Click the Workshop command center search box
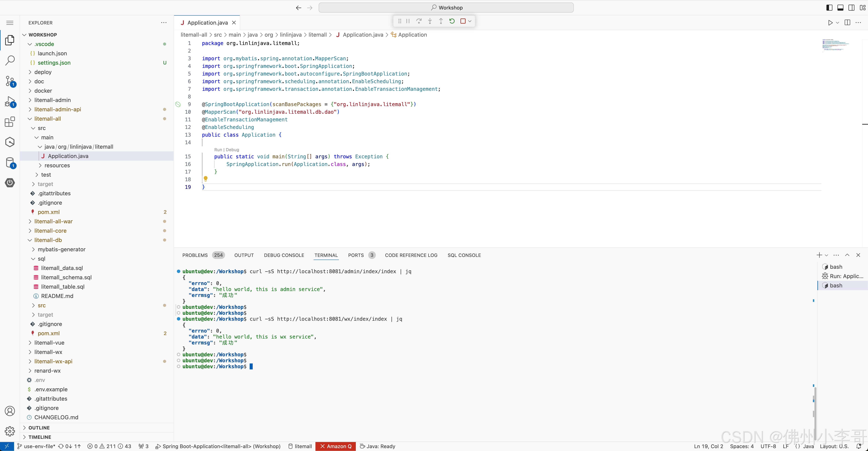This screenshot has height=451, width=868. [x=446, y=7]
